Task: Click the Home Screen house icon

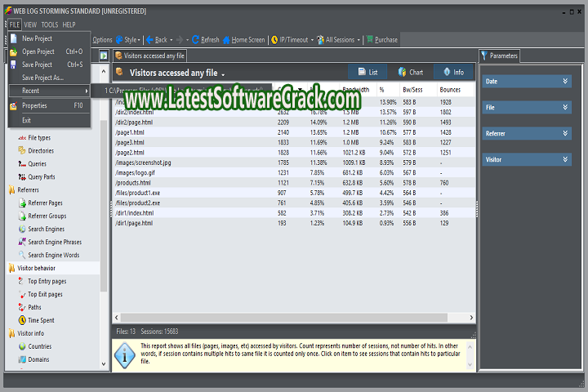Action: tap(226, 40)
